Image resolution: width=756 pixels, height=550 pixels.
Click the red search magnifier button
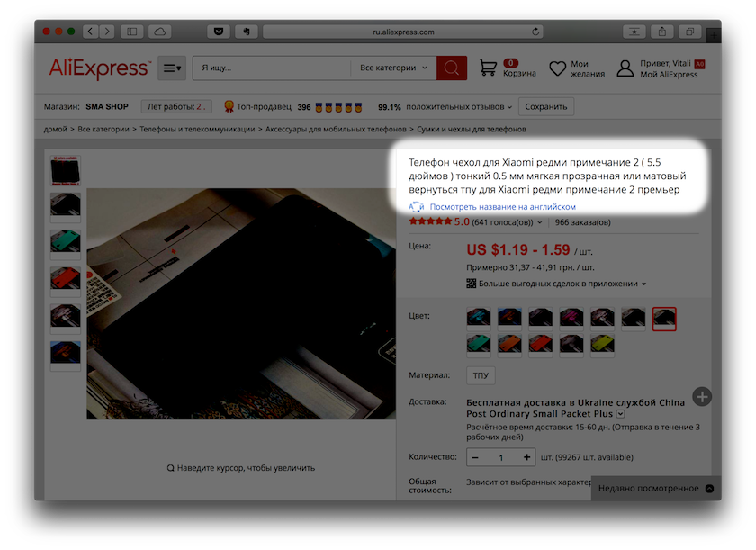click(451, 68)
